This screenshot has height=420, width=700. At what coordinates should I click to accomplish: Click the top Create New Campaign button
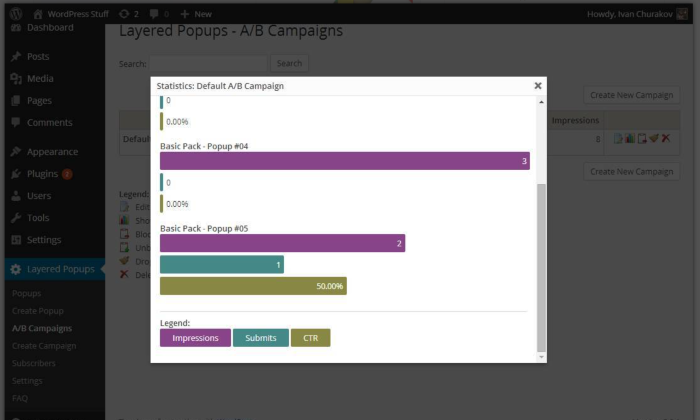tap(631, 95)
